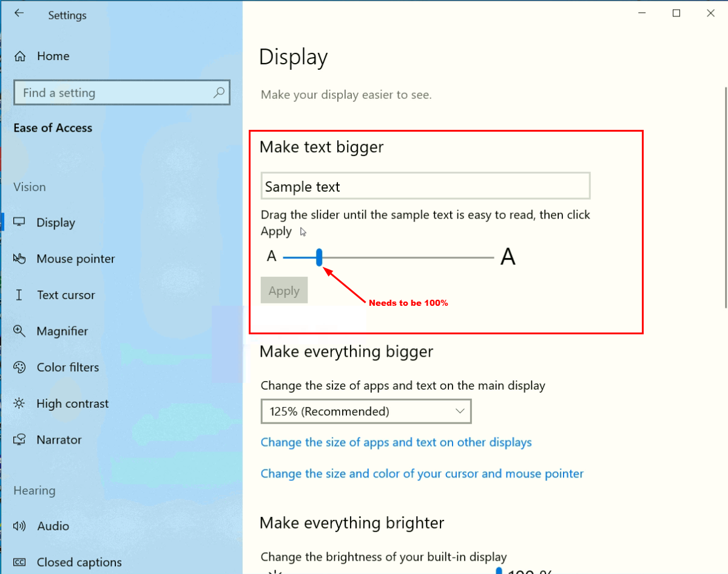Viewport: 728px width, 574px height.
Task: Maximize the Settings window
Action: [676, 13]
